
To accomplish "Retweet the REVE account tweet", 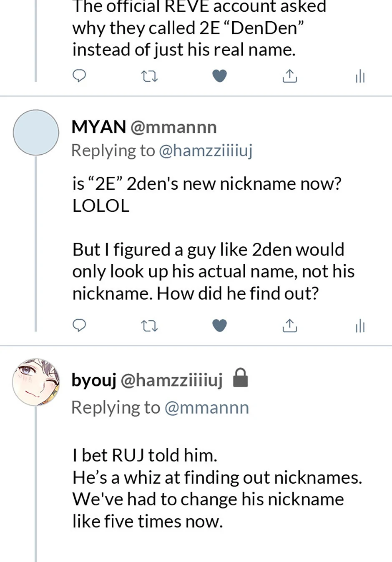I will (x=149, y=76).
